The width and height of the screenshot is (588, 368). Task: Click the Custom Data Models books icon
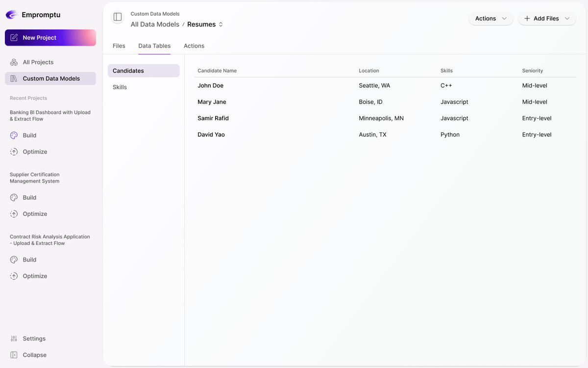(x=14, y=79)
